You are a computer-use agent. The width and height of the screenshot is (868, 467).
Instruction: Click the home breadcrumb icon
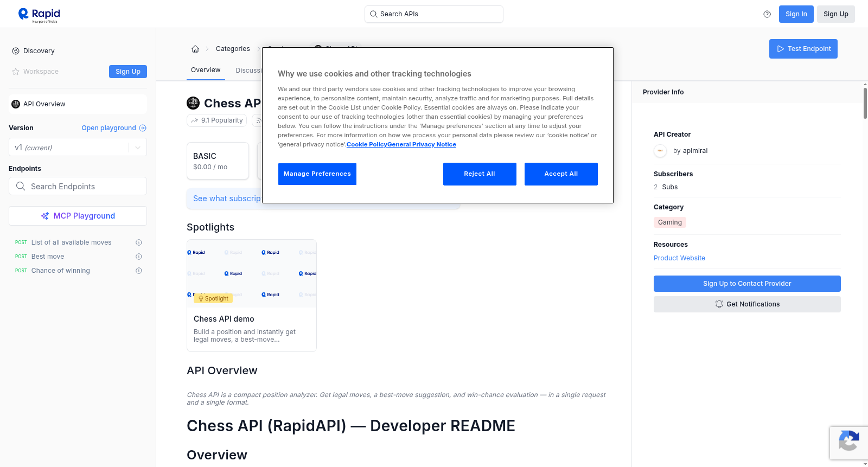click(x=195, y=49)
